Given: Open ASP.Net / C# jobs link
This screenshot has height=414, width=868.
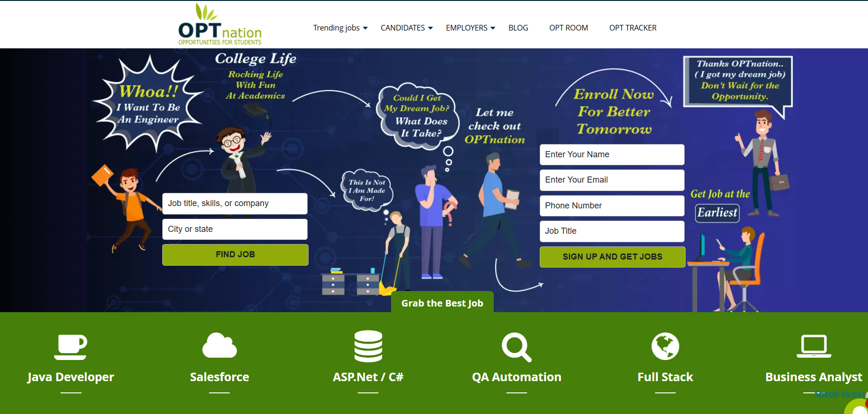Looking at the screenshot, I should click(368, 377).
